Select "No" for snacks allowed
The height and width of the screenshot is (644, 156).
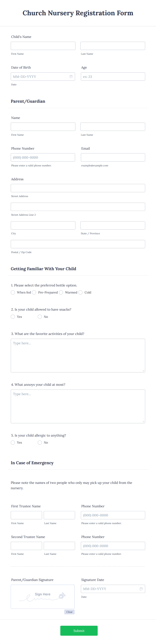40,316
